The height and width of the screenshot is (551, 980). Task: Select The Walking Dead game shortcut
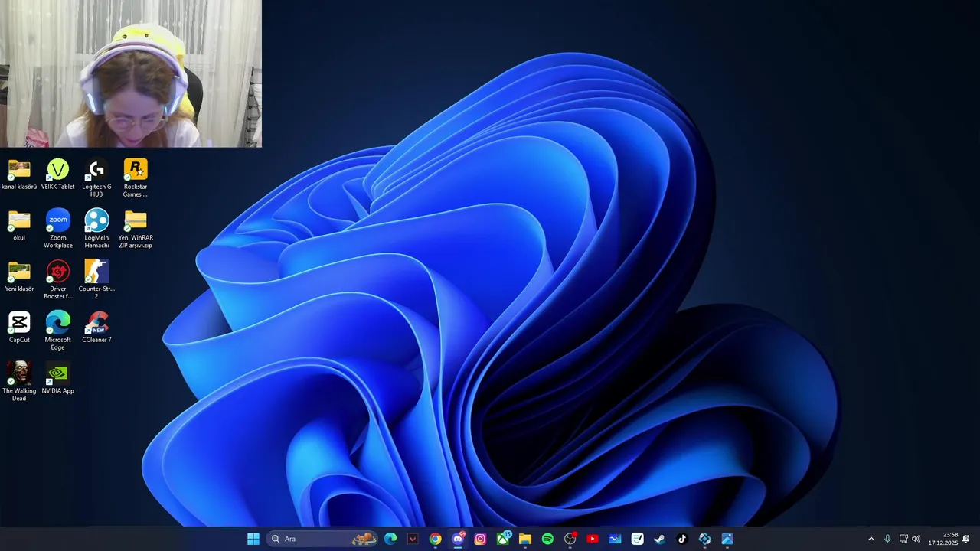point(19,382)
